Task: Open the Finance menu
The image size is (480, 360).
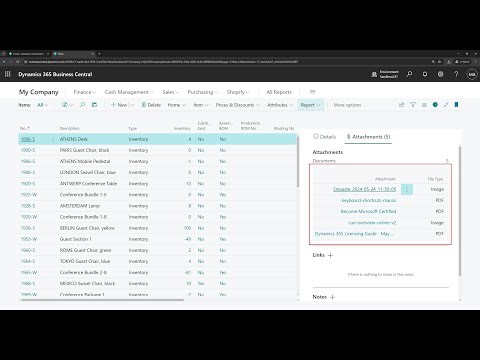Action: [85, 92]
